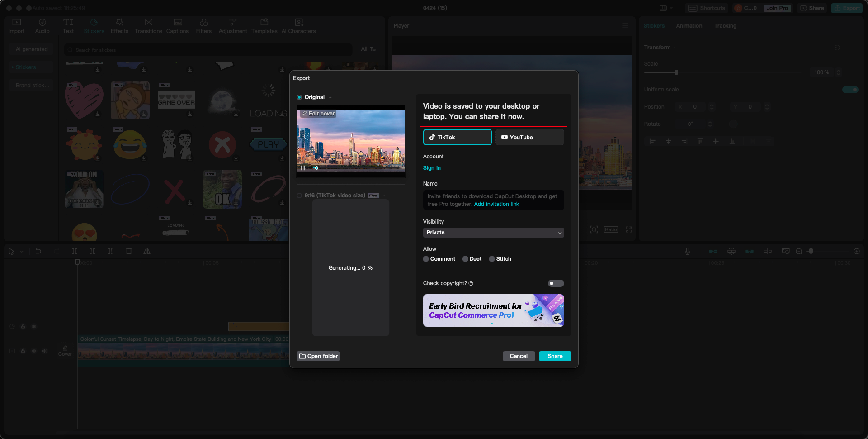Click the Open folder button

point(318,356)
